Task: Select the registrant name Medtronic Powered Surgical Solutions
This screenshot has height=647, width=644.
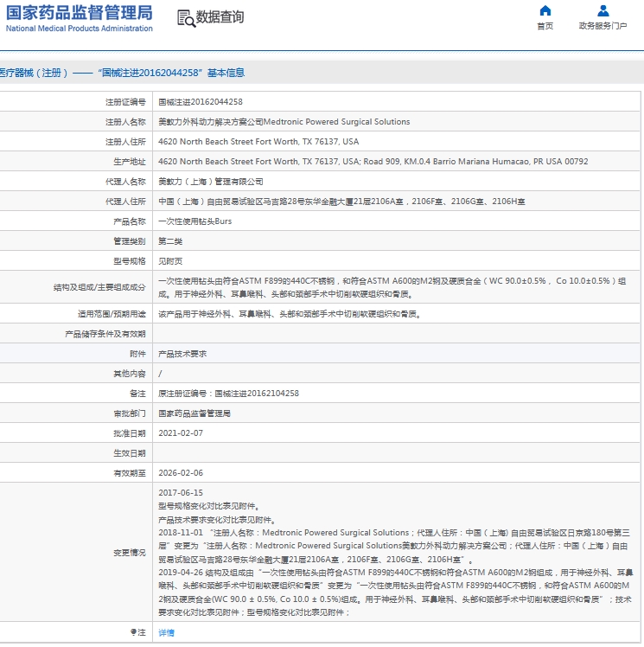Action: 284,122
